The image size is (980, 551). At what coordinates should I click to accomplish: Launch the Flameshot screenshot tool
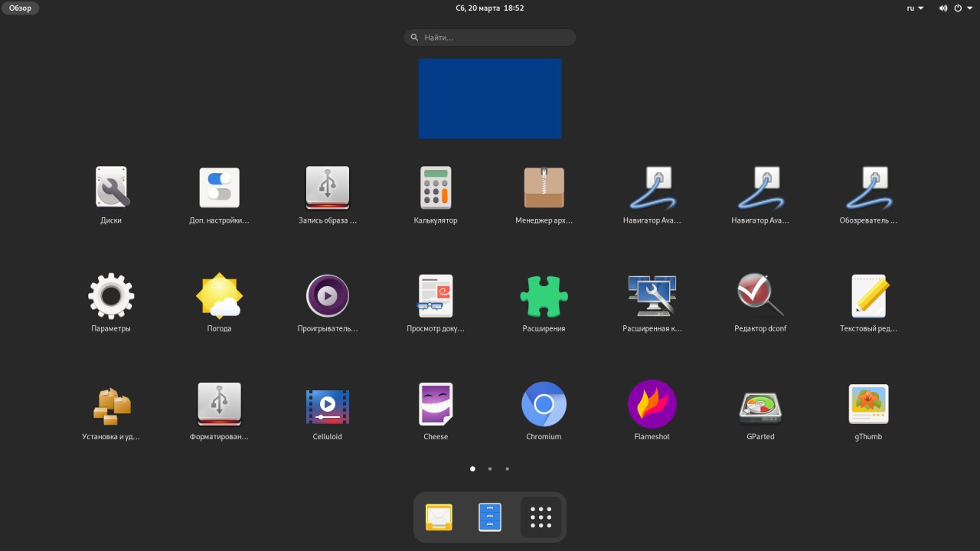pyautogui.click(x=652, y=404)
